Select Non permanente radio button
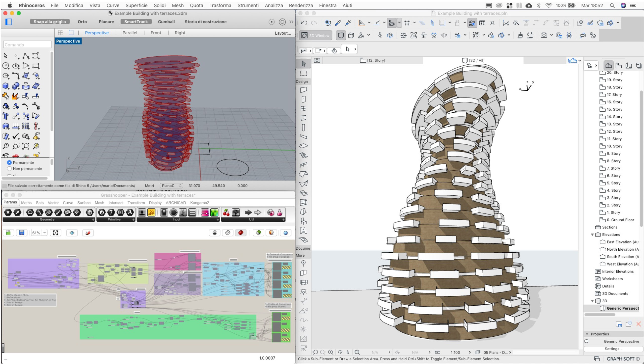 (x=9, y=169)
